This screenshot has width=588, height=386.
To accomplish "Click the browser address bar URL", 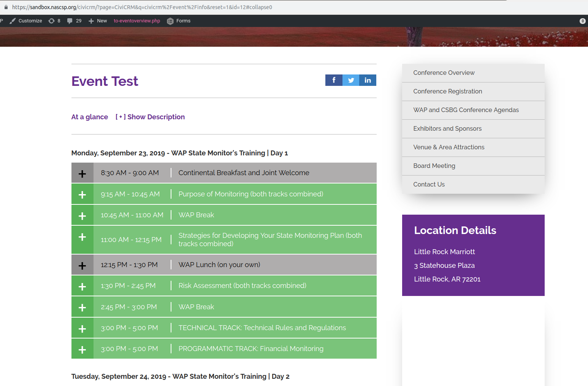I will [142, 7].
